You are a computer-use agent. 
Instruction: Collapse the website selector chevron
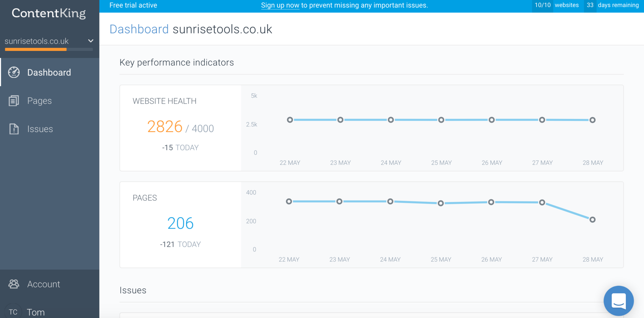[x=90, y=41]
